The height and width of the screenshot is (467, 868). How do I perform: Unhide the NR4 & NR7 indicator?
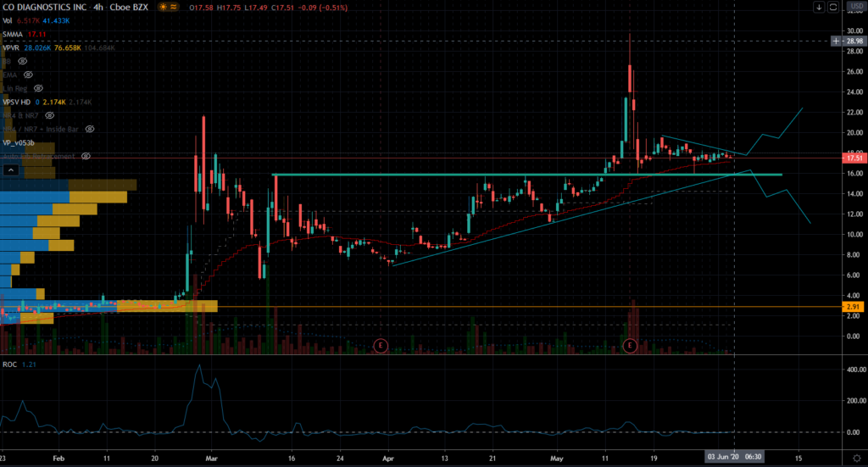tap(49, 115)
